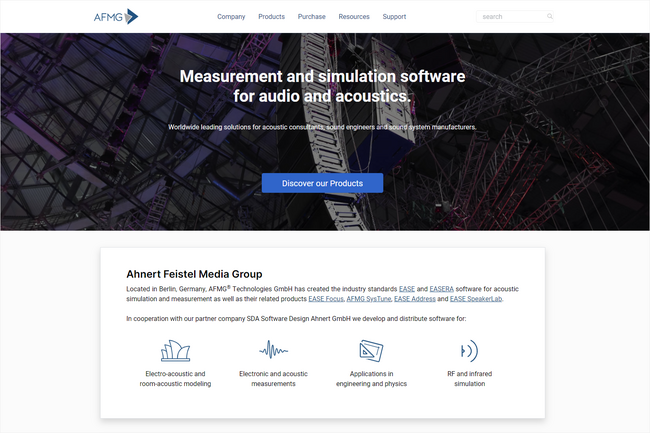
Task: Click the RF and infrared signal icon
Action: coord(469,351)
